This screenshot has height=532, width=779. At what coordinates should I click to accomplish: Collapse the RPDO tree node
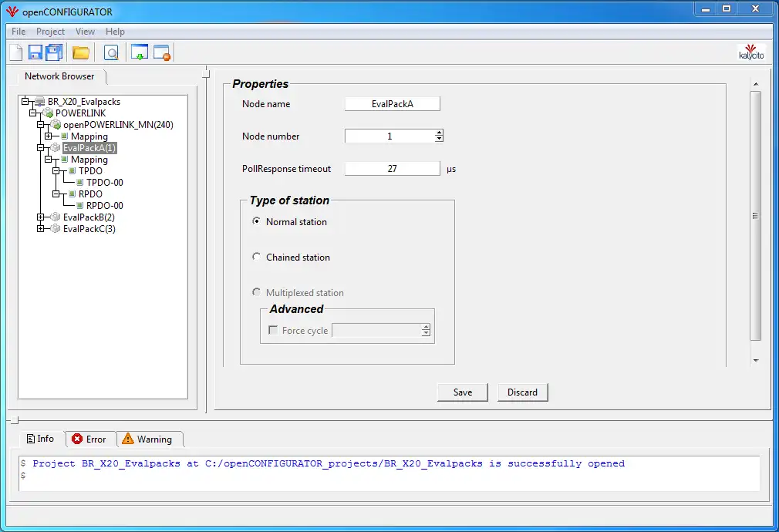[x=56, y=194]
